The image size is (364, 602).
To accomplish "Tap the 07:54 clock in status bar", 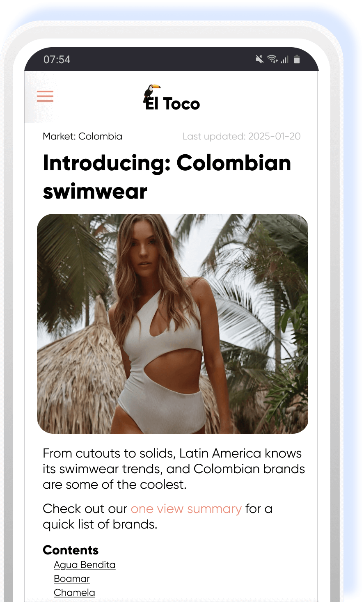I will [57, 60].
